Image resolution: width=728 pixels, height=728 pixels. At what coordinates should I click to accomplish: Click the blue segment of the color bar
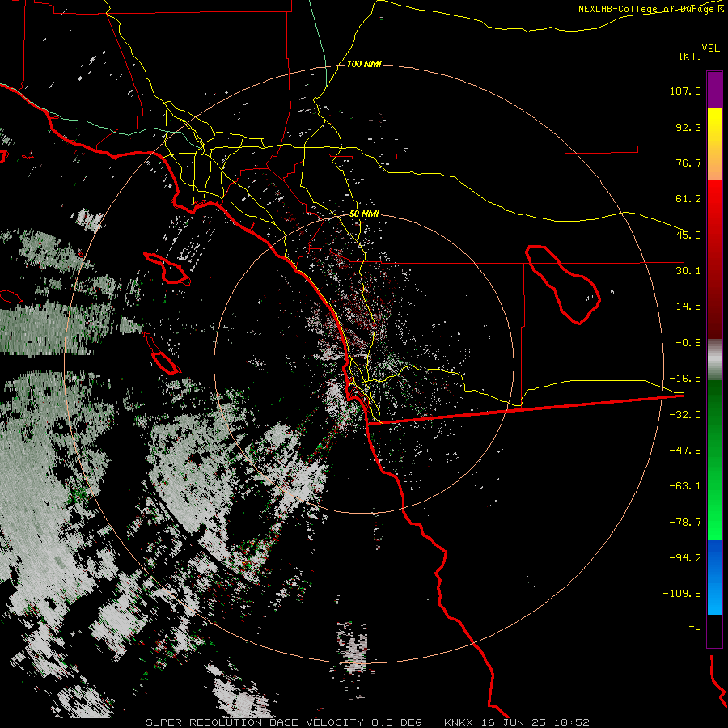(x=714, y=577)
